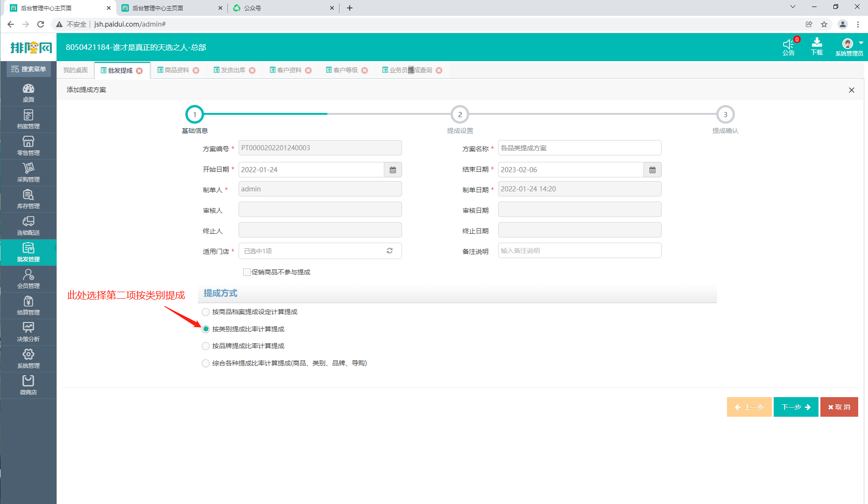
Task: Open the 结束日期 calendar picker
Action: 652,170
